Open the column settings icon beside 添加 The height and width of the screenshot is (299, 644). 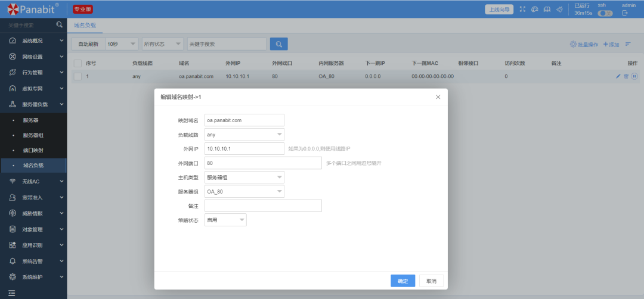(628, 44)
